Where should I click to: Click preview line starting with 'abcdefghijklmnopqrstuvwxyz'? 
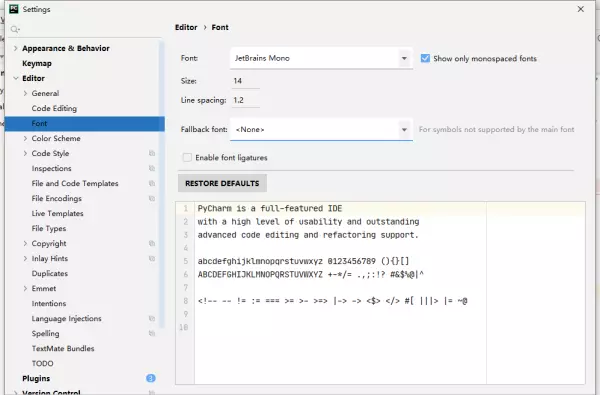click(303, 261)
